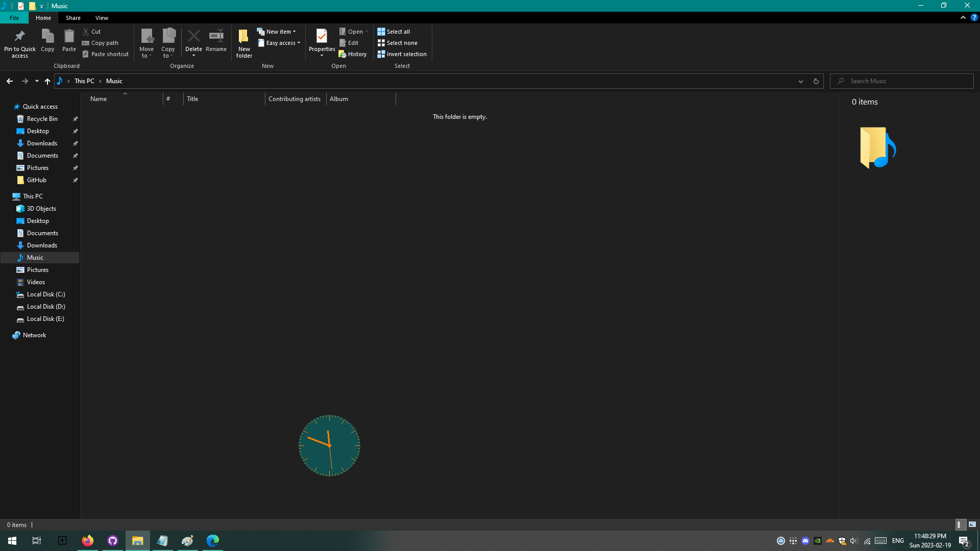Refresh the Music folder view
The height and width of the screenshot is (551, 980).
(816, 81)
